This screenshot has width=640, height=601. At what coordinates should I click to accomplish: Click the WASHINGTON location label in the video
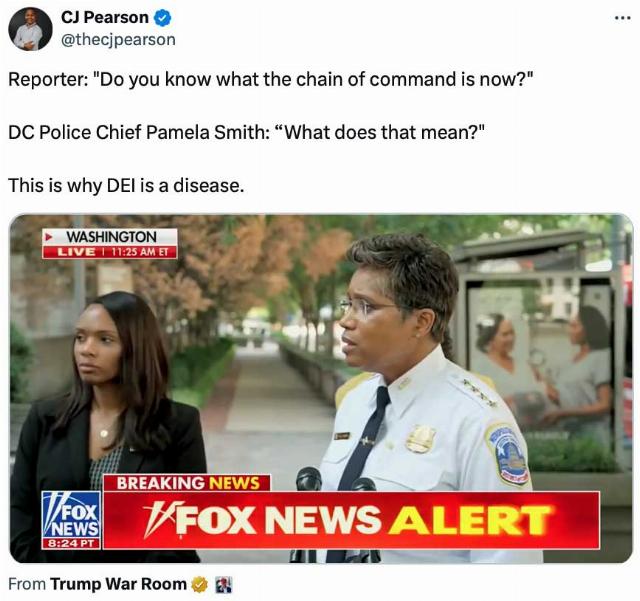point(111,237)
